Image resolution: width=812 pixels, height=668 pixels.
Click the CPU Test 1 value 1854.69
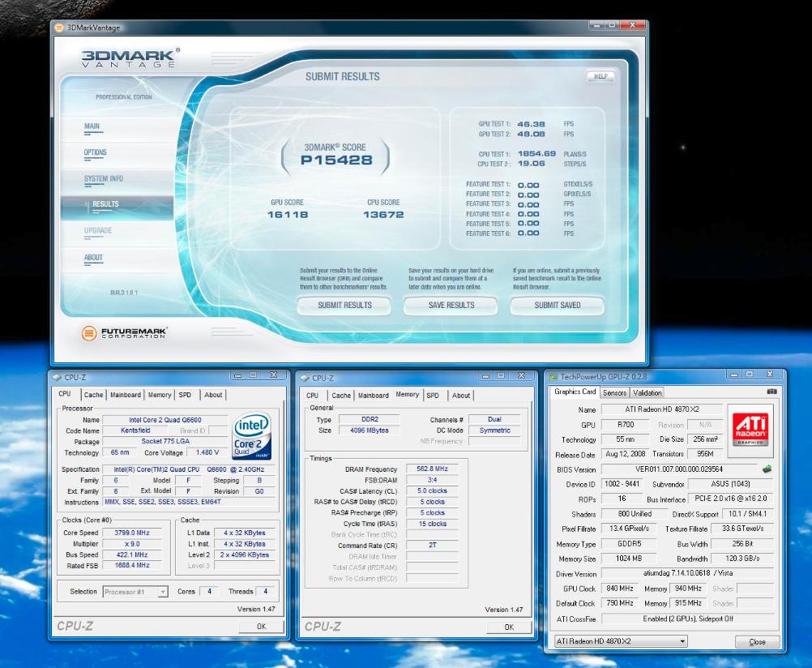pyautogui.click(x=536, y=154)
